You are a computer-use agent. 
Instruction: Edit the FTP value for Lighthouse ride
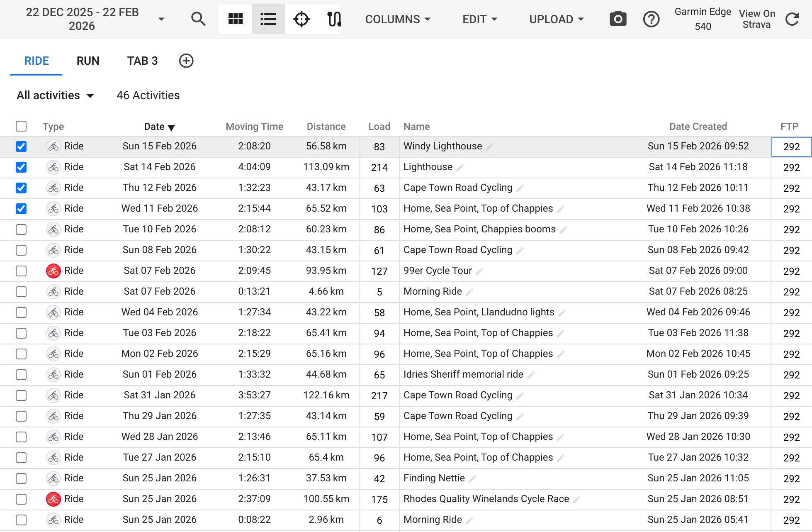(x=791, y=167)
